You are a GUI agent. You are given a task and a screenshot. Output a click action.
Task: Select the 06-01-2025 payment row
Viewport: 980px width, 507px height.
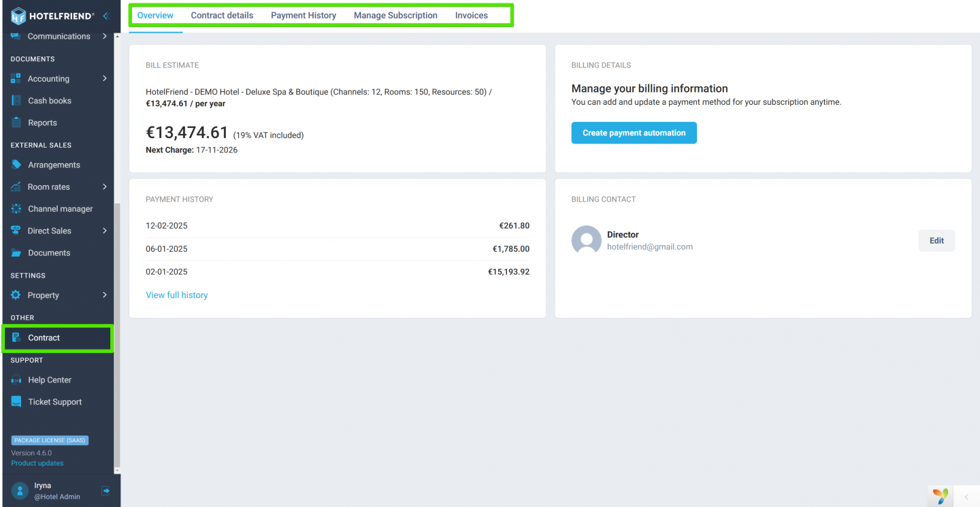point(338,249)
